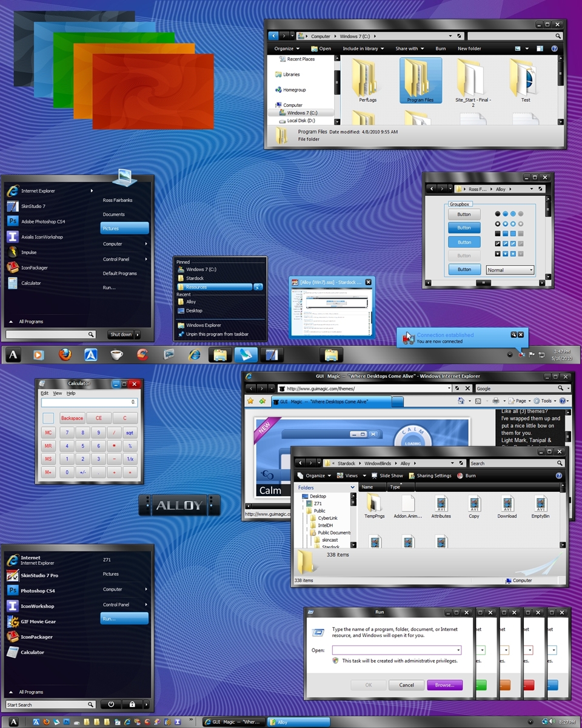Screen dimensions: 582x728
Task: Click the explorer help question mark icon
Action: point(554,49)
